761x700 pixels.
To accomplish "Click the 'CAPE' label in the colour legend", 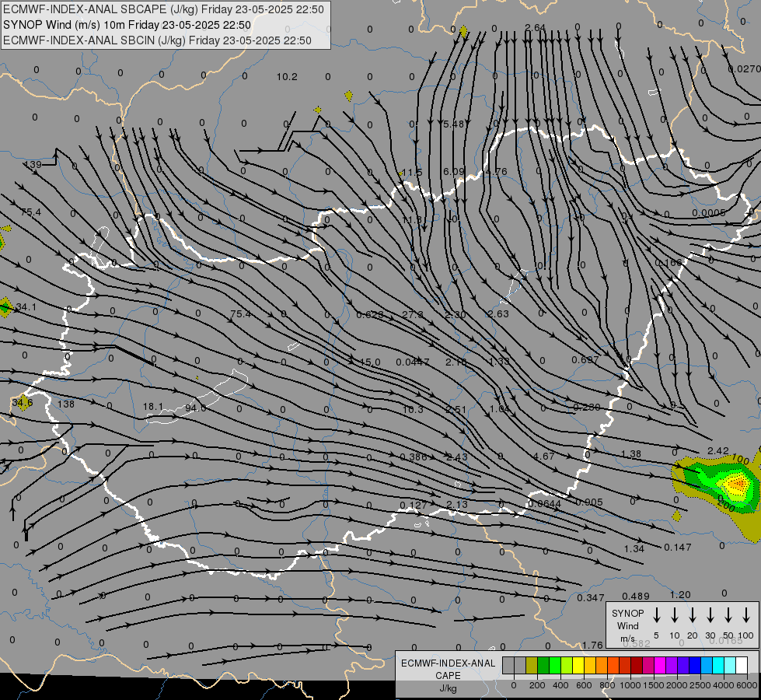I will click(448, 675).
